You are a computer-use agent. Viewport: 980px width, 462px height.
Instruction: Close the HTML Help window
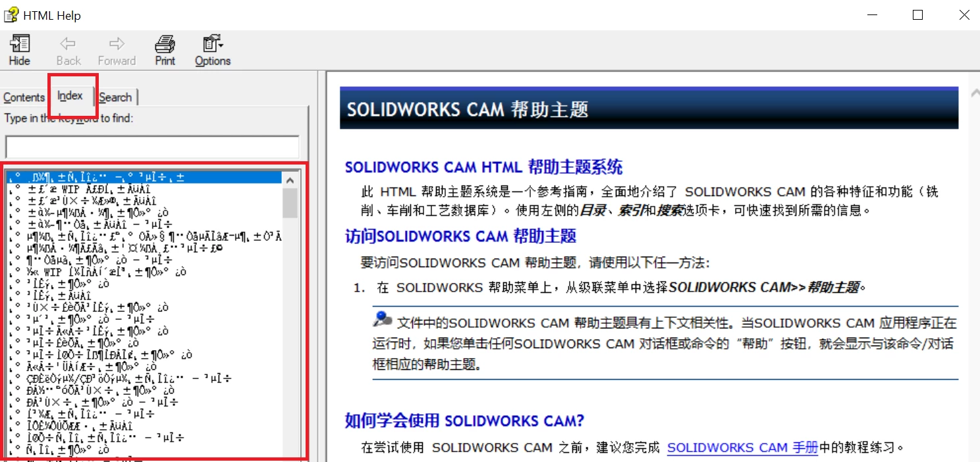tap(963, 14)
